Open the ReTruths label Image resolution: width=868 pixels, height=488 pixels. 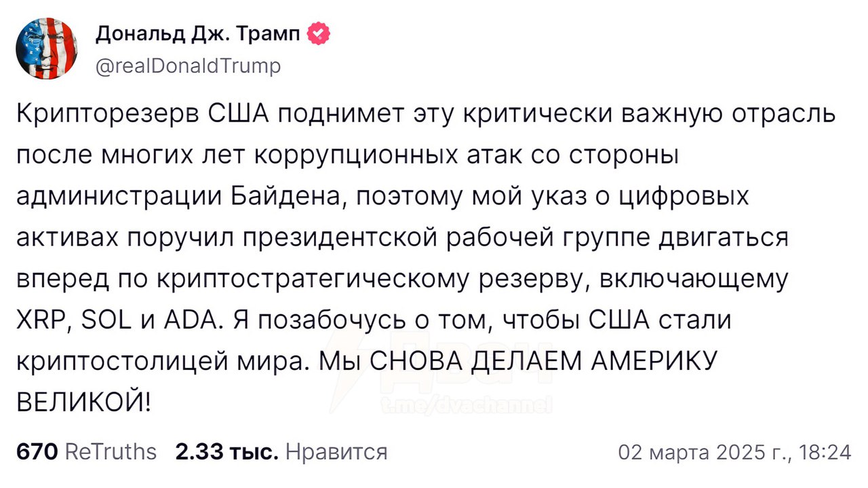click(x=110, y=452)
